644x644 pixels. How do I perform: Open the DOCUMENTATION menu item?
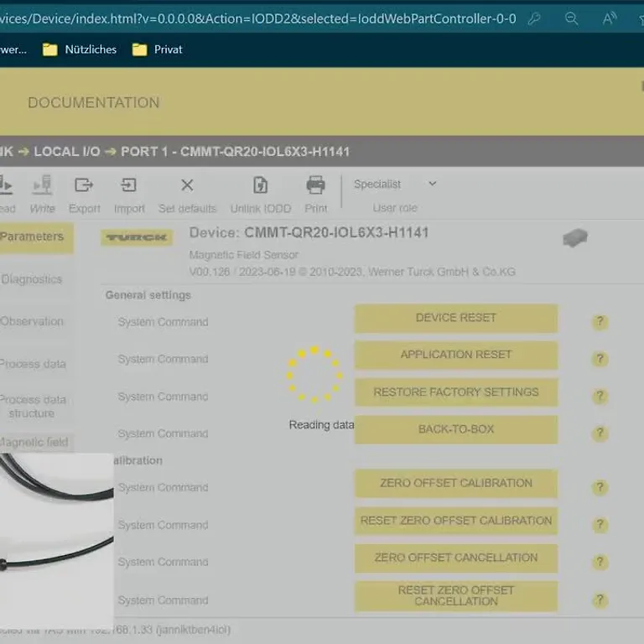(94, 102)
